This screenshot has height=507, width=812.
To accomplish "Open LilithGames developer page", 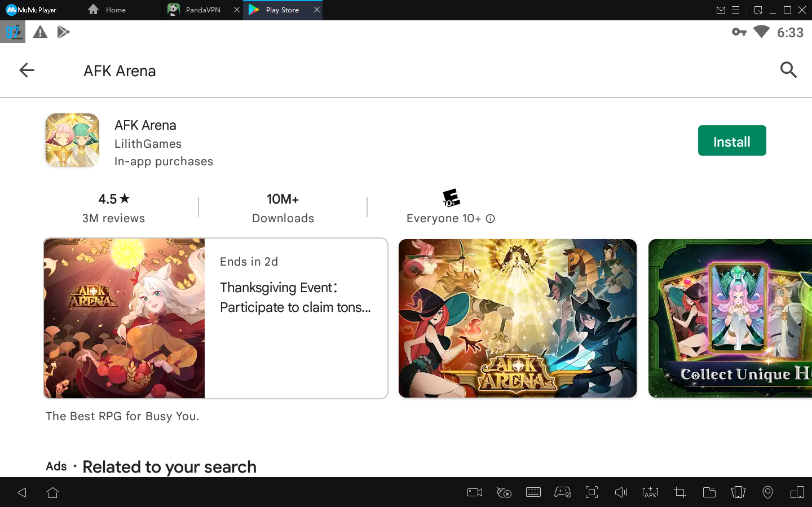I will tap(148, 144).
